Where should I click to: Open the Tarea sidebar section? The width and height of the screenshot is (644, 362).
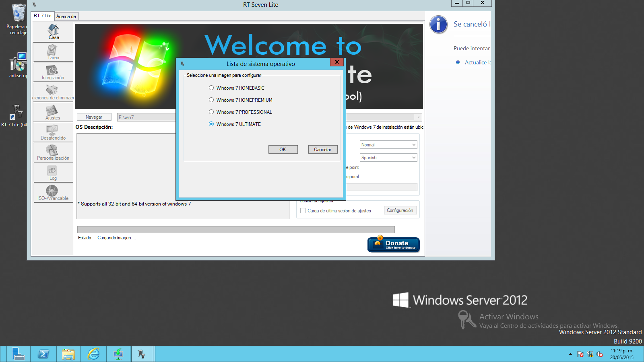(x=53, y=52)
